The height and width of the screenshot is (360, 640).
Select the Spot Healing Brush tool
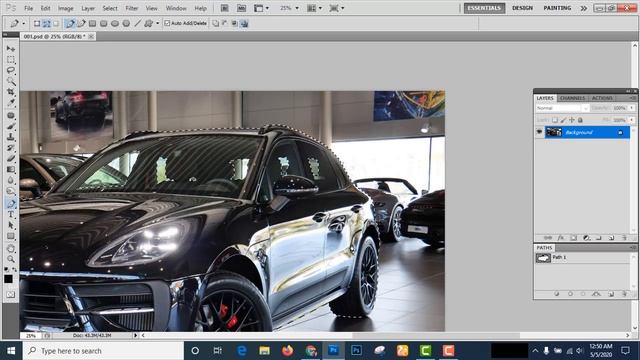pyautogui.click(x=11, y=116)
